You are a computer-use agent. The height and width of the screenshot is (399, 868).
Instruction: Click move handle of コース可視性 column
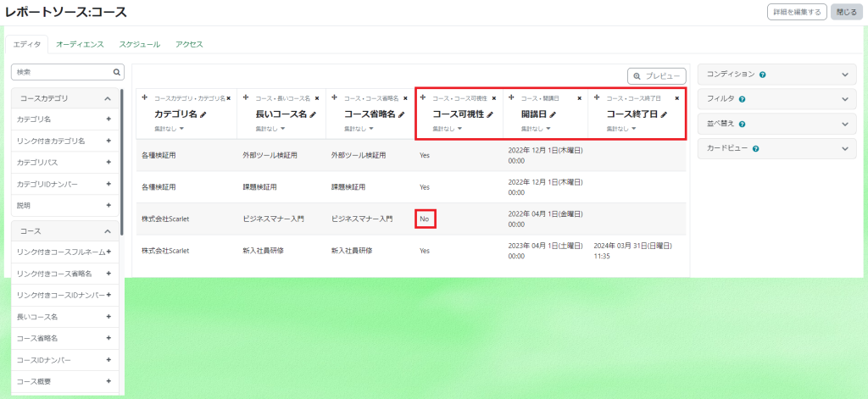coord(423,97)
